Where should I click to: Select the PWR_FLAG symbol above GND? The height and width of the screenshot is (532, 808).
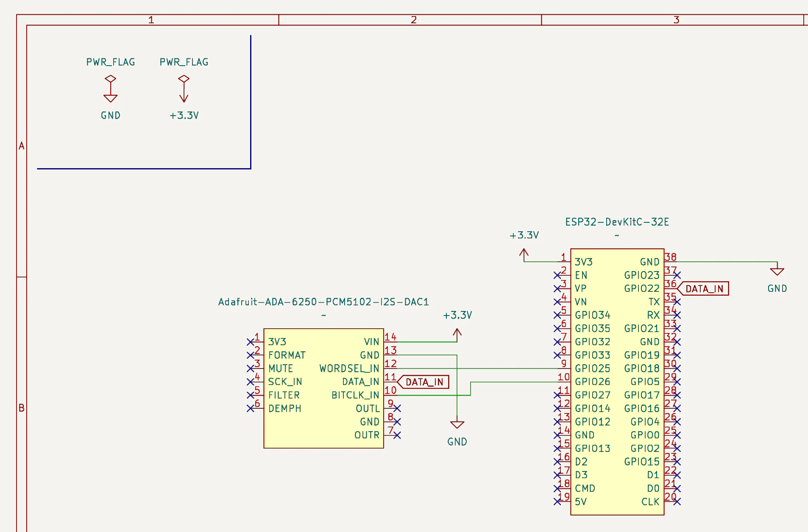point(111,79)
